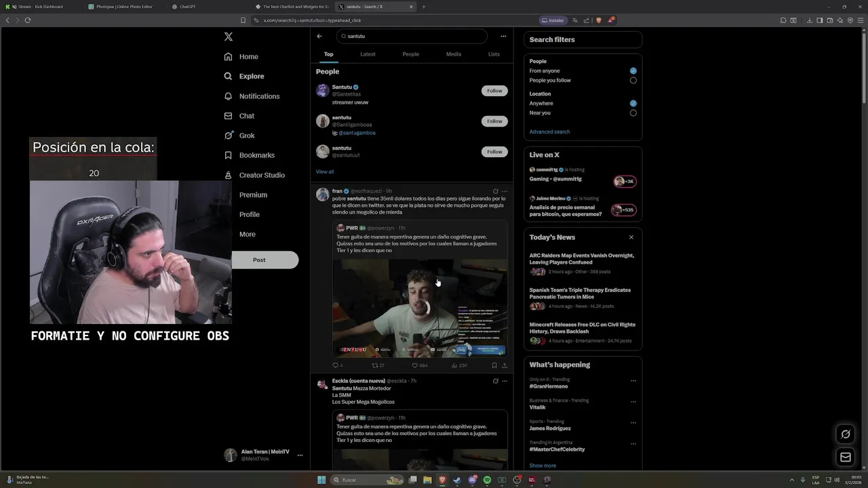This screenshot has height=488, width=868.
Task: Open Chat envelope in sidebar
Action: pos(239,116)
